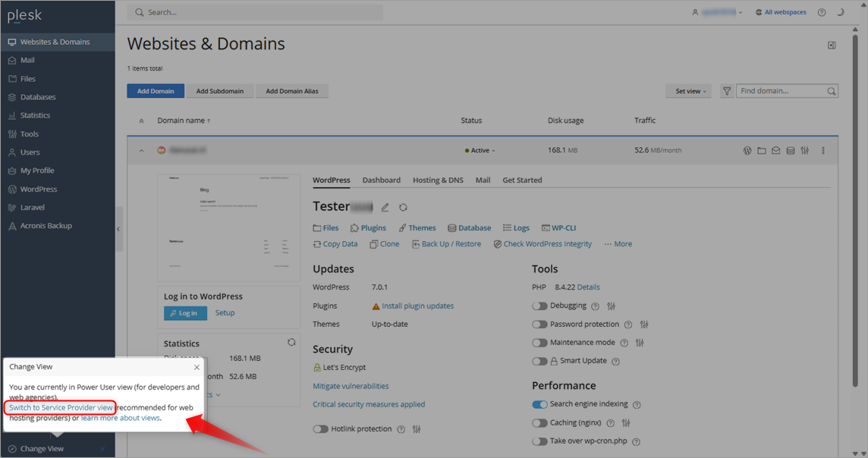The height and width of the screenshot is (458, 868).
Task: Log in to WordPress button
Action: point(185,313)
